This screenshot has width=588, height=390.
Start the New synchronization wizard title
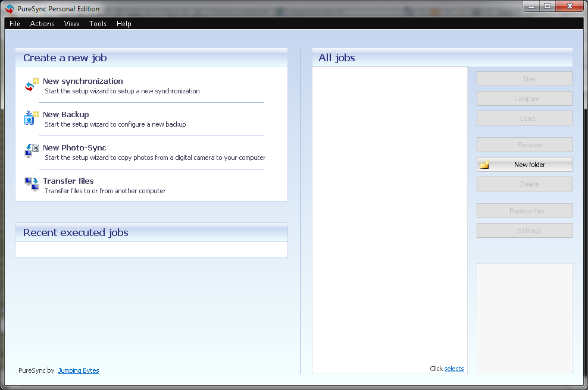click(83, 81)
